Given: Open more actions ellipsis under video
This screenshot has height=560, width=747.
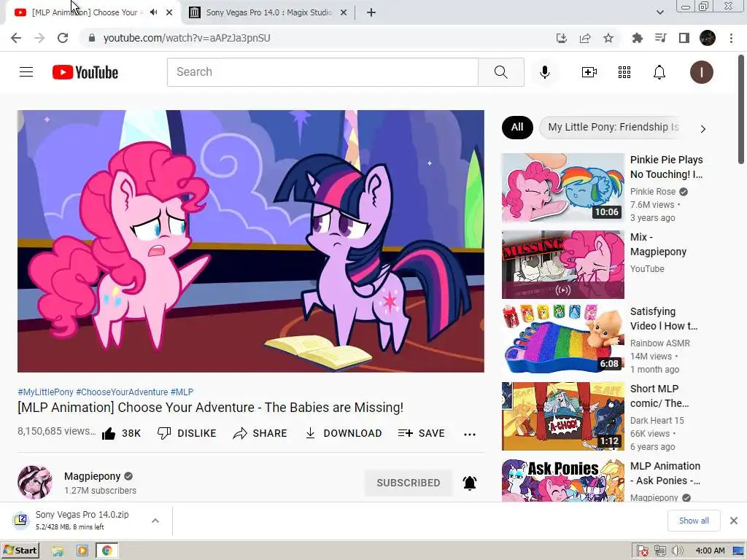Looking at the screenshot, I should point(470,434).
